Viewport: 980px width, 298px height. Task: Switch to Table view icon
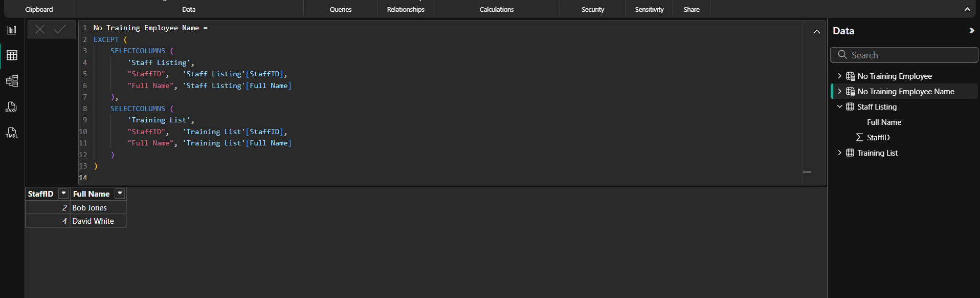click(12, 55)
